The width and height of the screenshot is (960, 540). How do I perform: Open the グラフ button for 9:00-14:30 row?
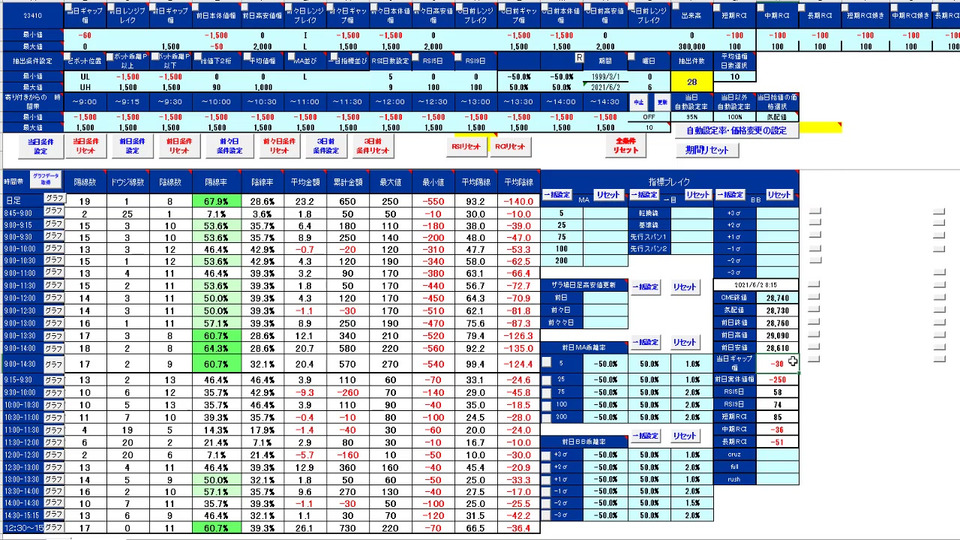click(54, 364)
